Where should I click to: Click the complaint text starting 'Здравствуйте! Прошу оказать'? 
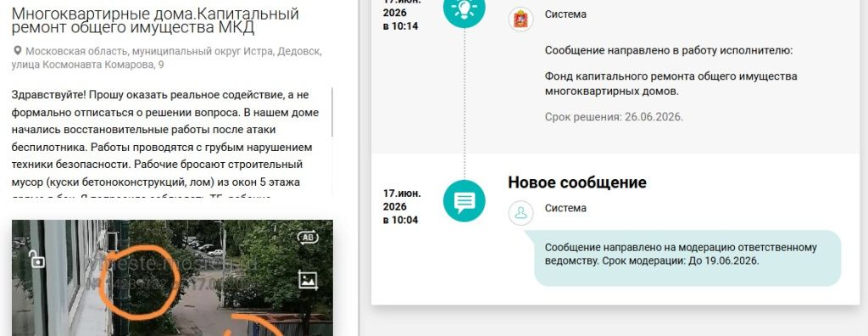click(165, 142)
